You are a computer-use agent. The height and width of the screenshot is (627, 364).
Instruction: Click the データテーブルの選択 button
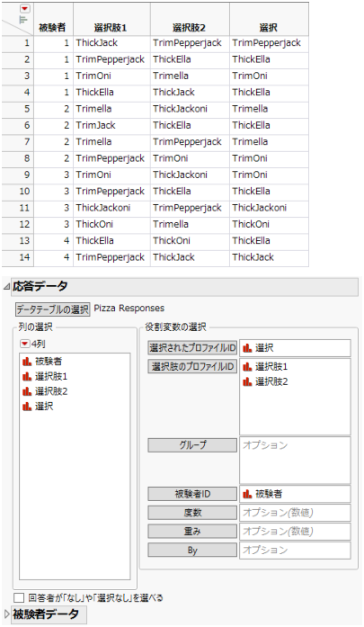[x=53, y=309]
